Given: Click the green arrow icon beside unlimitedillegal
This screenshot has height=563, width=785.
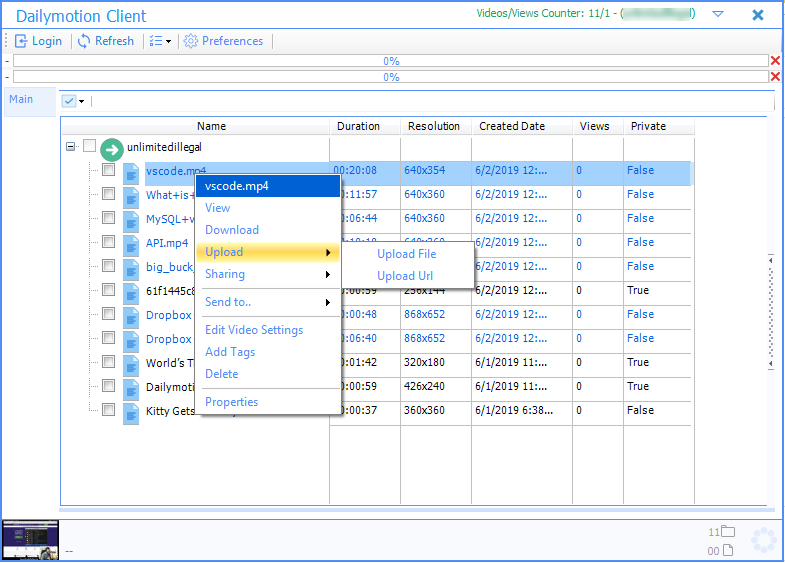Looking at the screenshot, I should (x=112, y=149).
